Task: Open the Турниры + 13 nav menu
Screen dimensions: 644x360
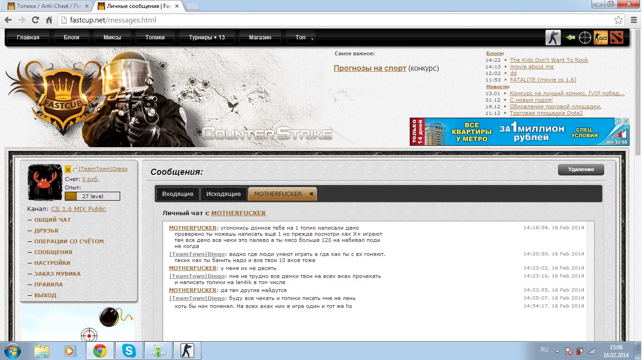Action: pos(207,37)
